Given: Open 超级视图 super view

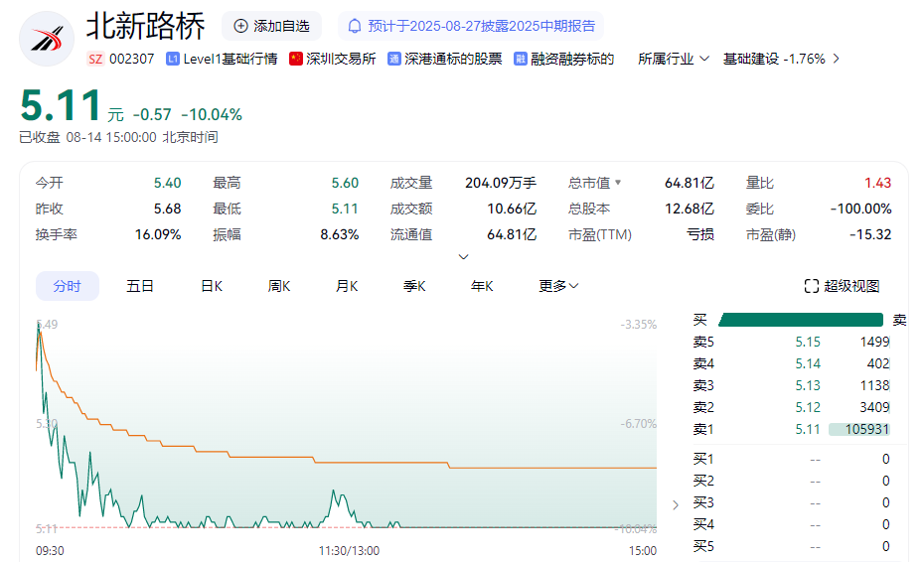Looking at the screenshot, I should pos(843,286).
